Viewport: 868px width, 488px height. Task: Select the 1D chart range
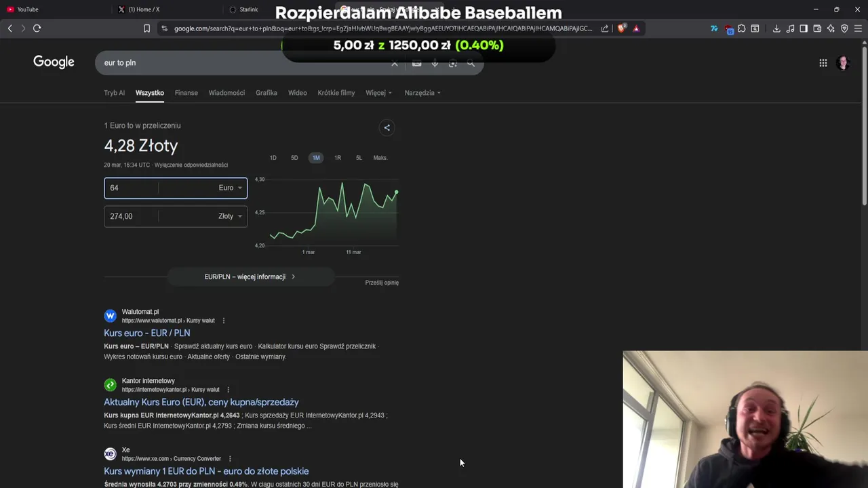(x=273, y=158)
